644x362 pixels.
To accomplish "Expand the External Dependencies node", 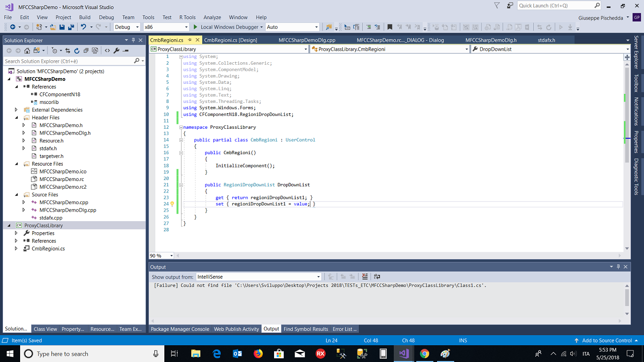I will (x=16, y=110).
